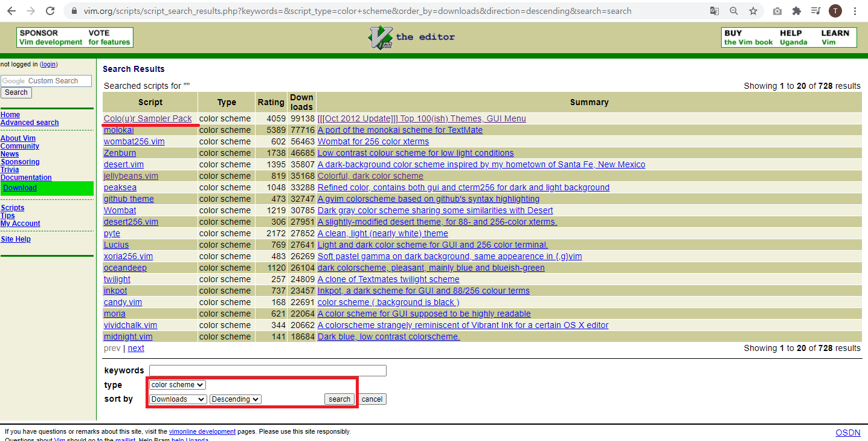Open Colo(u)r Sampler Pack script

click(x=148, y=118)
